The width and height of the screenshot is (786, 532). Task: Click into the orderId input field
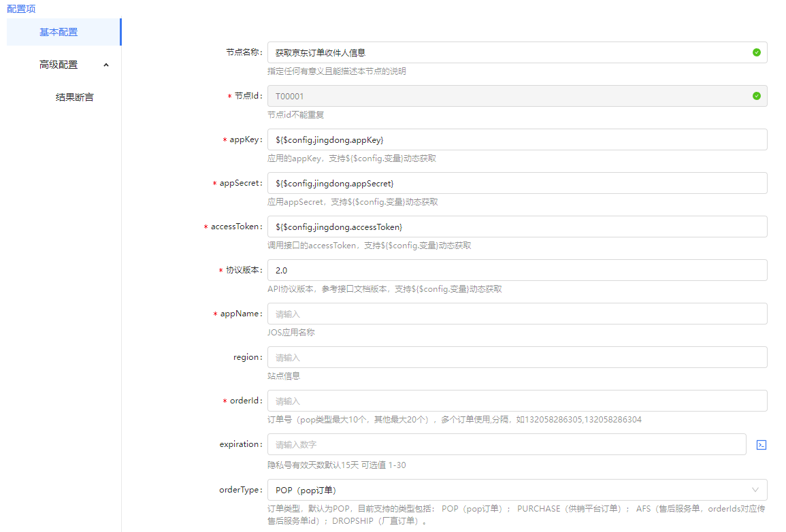(x=517, y=401)
